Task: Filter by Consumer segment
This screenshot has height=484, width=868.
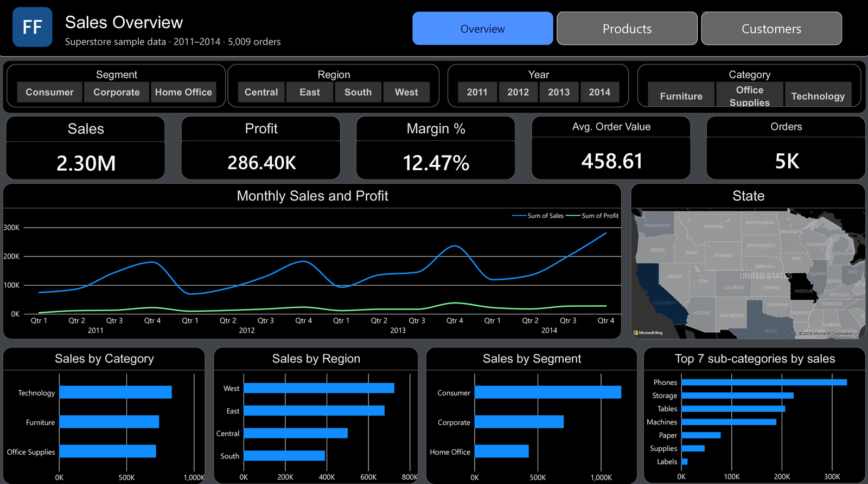Action: pos(49,92)
